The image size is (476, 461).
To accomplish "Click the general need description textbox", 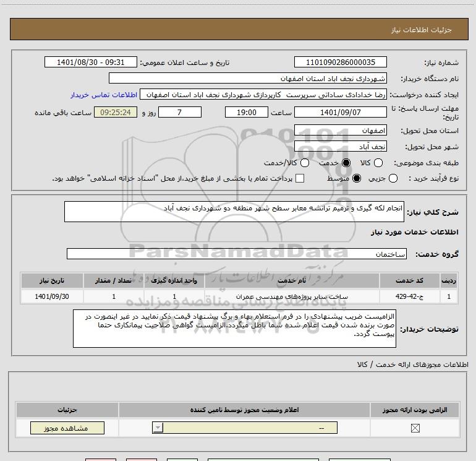I will [x=234, y=212].
